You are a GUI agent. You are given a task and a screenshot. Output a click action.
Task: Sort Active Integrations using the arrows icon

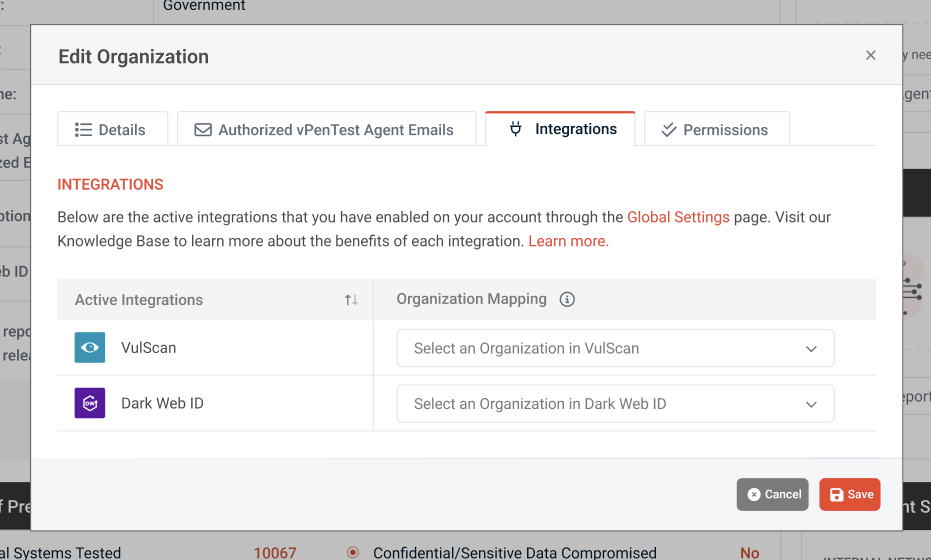351,300
